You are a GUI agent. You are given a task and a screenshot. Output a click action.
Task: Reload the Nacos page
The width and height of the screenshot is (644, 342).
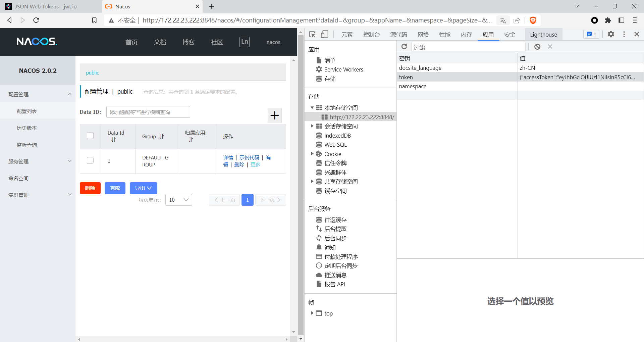tap(36, 20)
